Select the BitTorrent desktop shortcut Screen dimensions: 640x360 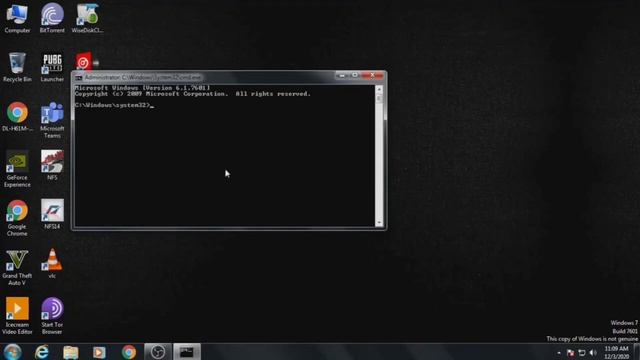52,18
